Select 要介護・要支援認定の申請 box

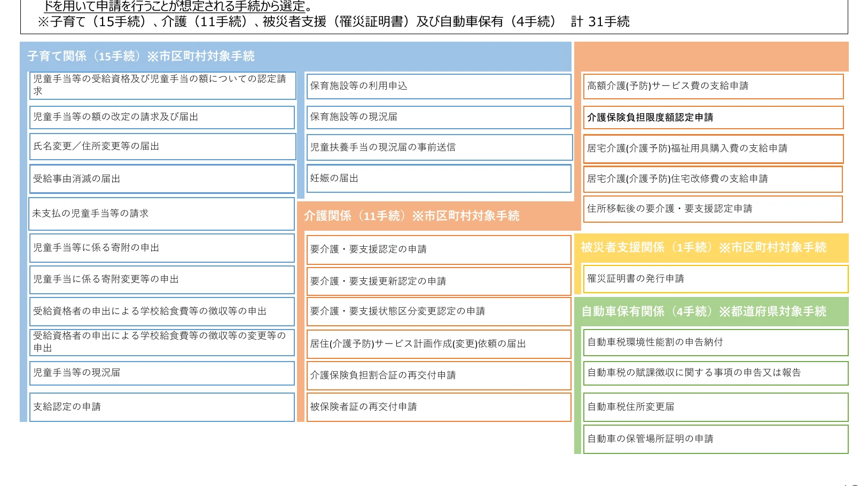click(439, 249)
